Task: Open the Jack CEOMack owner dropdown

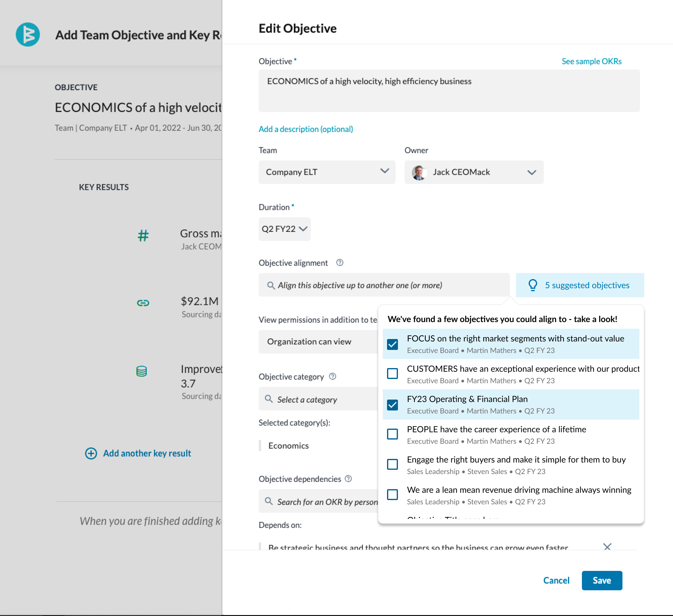Action: pyautogui.click(x=474, y=172)
